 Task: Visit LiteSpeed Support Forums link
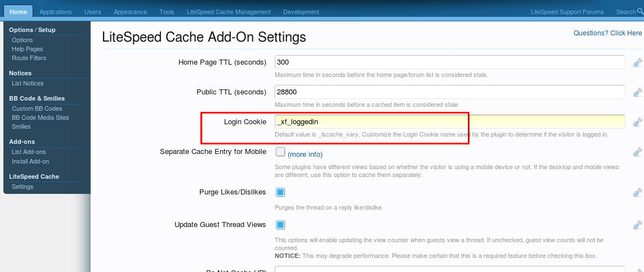click(567, 12)
